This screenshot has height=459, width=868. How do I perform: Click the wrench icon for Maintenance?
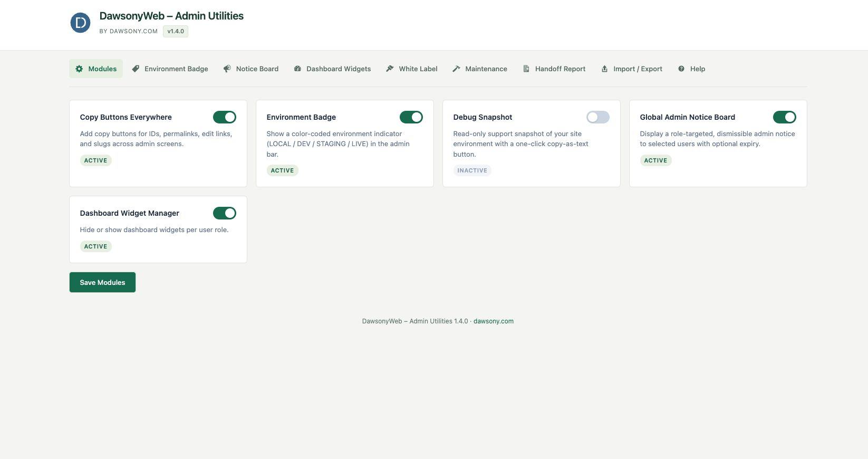point(456,69)
